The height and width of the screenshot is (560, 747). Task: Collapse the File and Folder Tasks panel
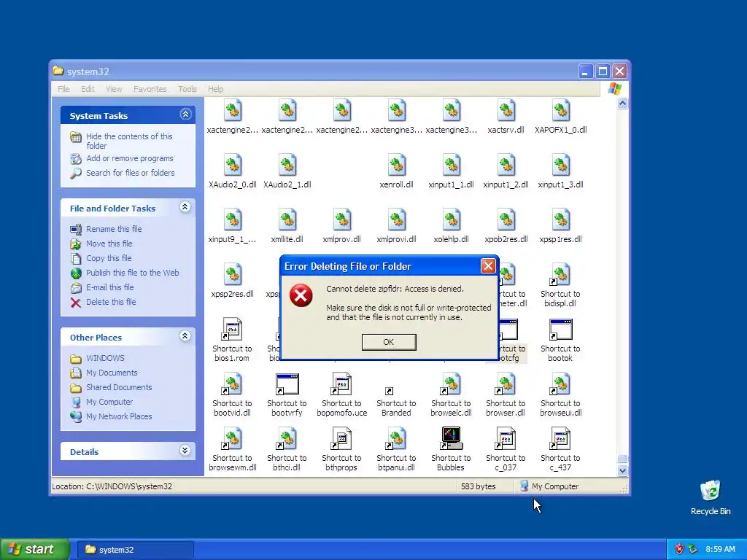click(x=185, y=207)
